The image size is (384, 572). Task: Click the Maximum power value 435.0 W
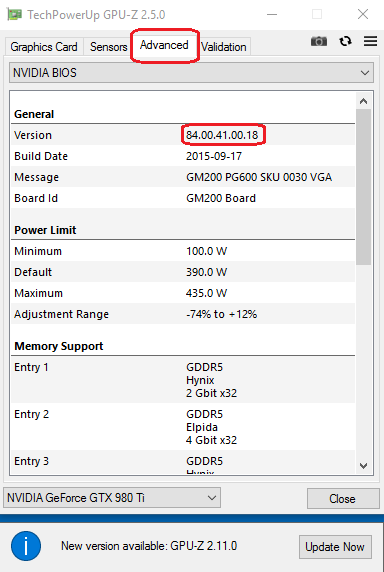[206, 293]
